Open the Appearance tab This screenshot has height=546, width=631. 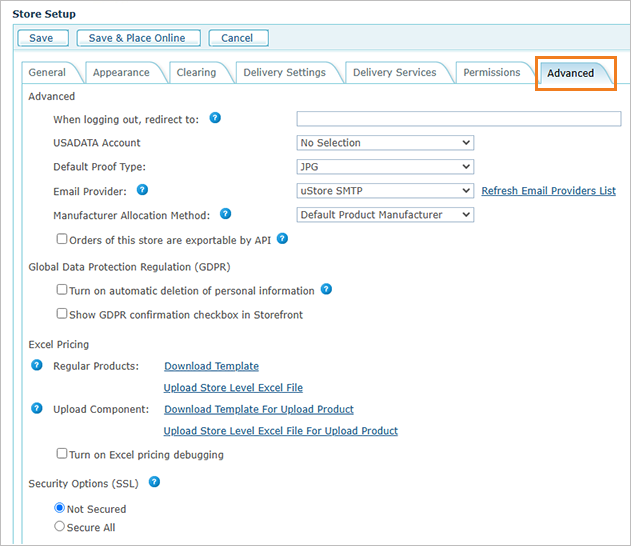tap(121, 73)
